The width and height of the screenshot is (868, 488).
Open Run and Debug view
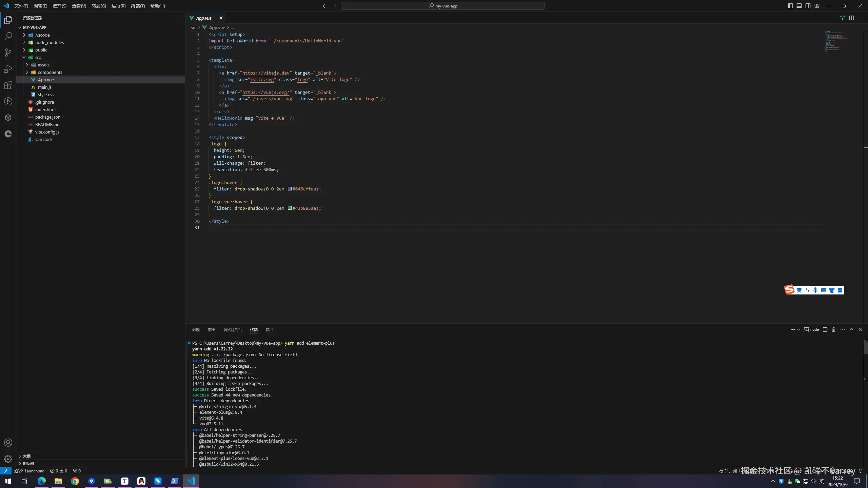point(8,69)
